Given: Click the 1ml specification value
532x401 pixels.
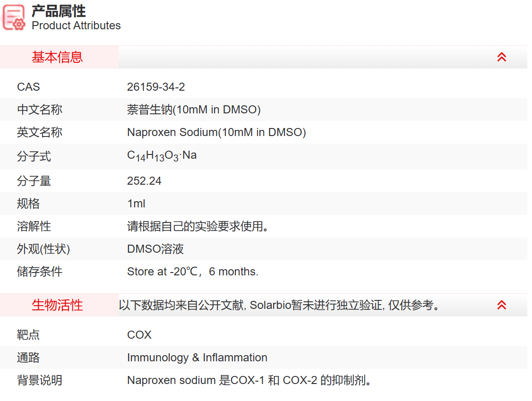Looking at the screenshot, I should [136, 204].
